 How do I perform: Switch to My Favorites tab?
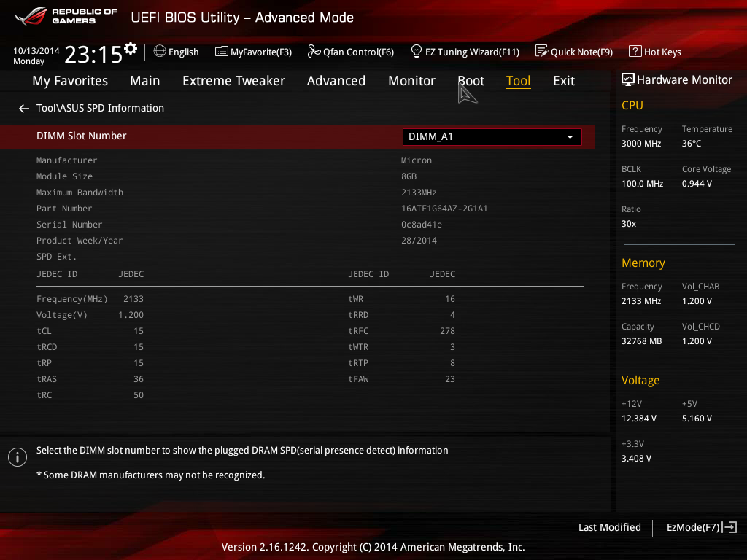point(70,81)
